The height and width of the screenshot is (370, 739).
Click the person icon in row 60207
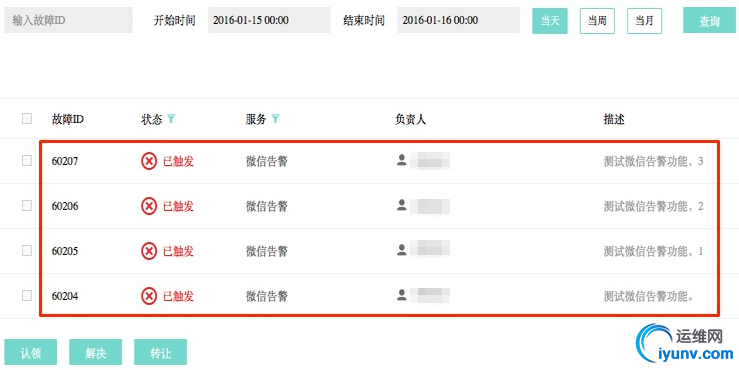[x=402, y=160]
